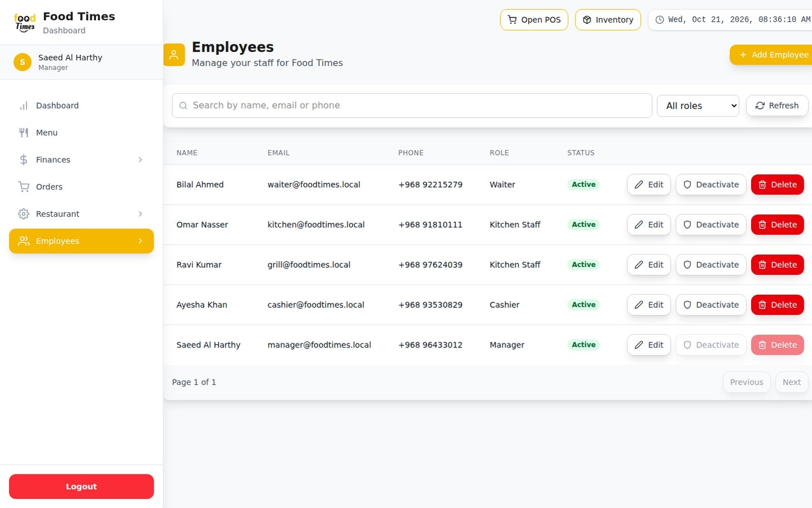Delete Ayesha Khan
The height and width of the screenshot is (508, 812).
pos(777,305)
